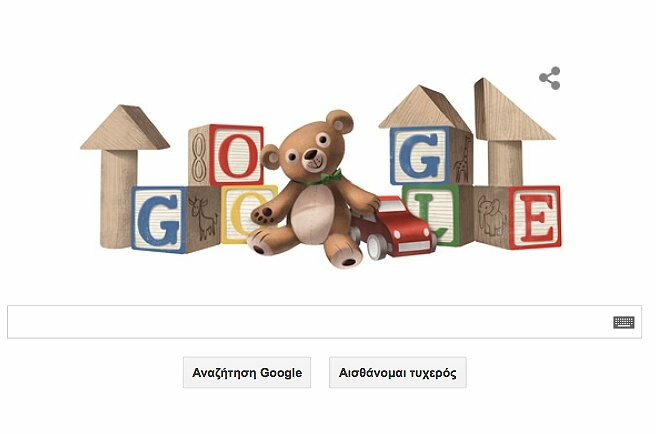This screenshot has width=656, height=434.
Task: Click the share icon beside the doodle
Action: (x=549, y=78)
